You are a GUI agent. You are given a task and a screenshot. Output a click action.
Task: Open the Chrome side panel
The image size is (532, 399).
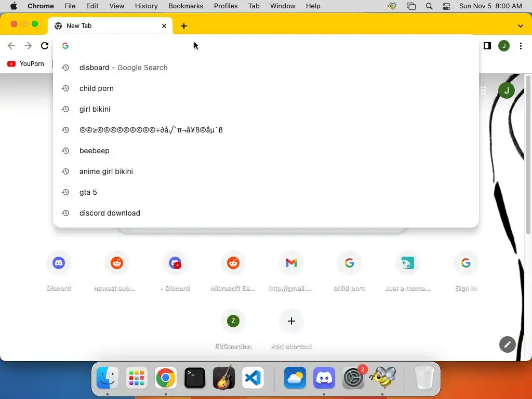(487, 46)
